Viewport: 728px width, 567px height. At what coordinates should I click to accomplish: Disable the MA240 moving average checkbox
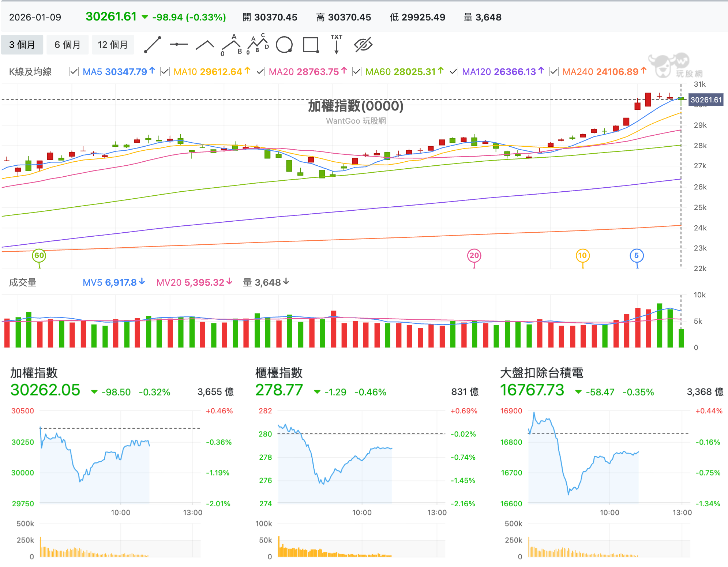554,72
